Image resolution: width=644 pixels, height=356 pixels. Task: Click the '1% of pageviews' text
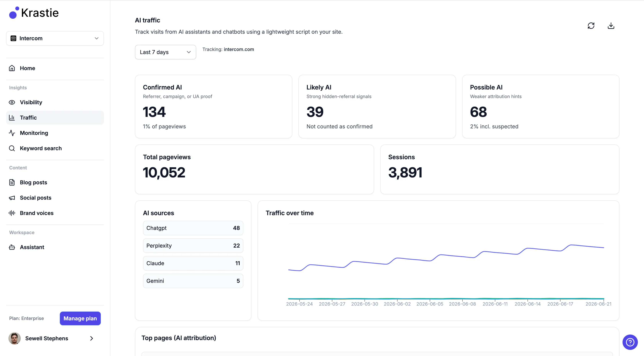[x=164, y=126]
